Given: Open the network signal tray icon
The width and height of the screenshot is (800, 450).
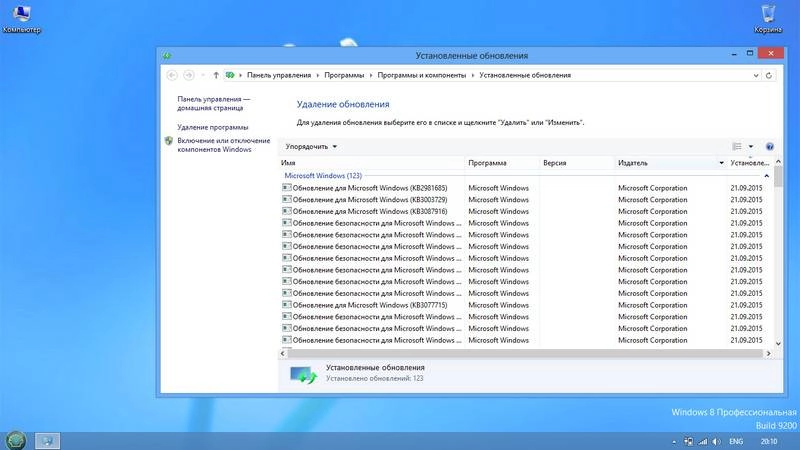Looking at the screenshot, I should click(x=703, y=441).
